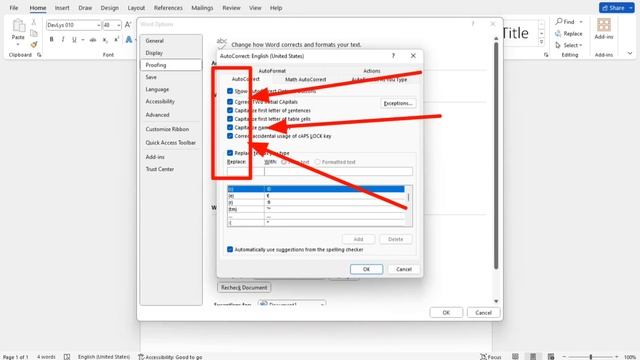Select the (c) row in replacement list
The height and width of the screenshot is (360, 640).
coord(316,189)
